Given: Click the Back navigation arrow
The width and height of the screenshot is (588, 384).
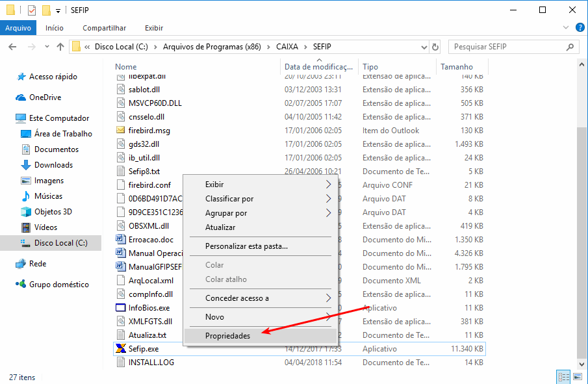Looking at the screenshot, I should point(12,47).
